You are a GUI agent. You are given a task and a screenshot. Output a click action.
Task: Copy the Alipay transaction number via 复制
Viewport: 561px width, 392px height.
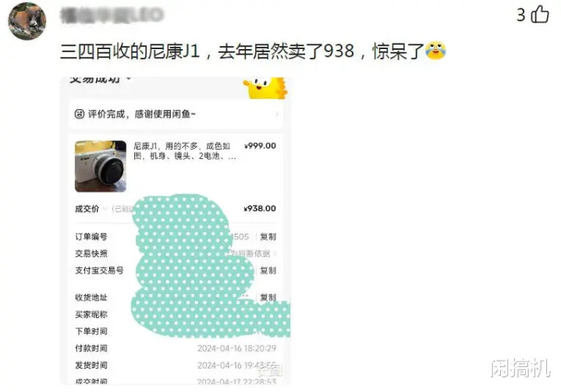click(268, 270)
